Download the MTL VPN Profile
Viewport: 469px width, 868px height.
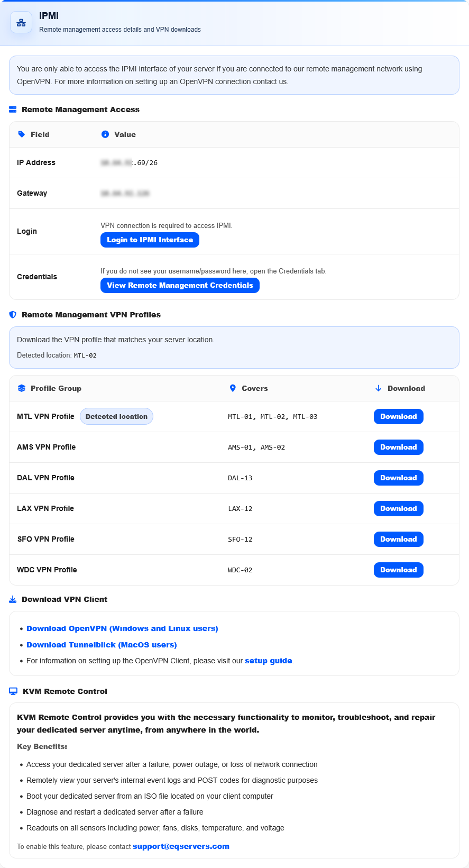coord(399,416)
